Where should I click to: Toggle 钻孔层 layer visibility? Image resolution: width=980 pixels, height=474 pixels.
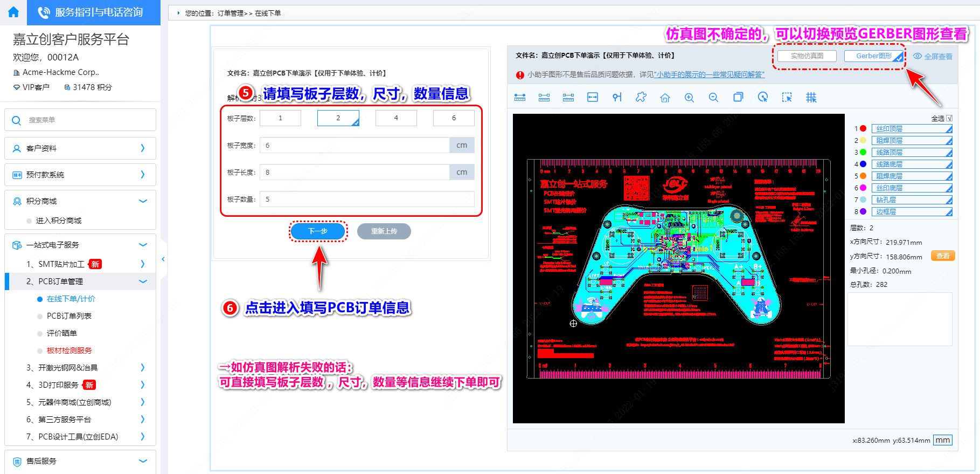click(912, 200)
